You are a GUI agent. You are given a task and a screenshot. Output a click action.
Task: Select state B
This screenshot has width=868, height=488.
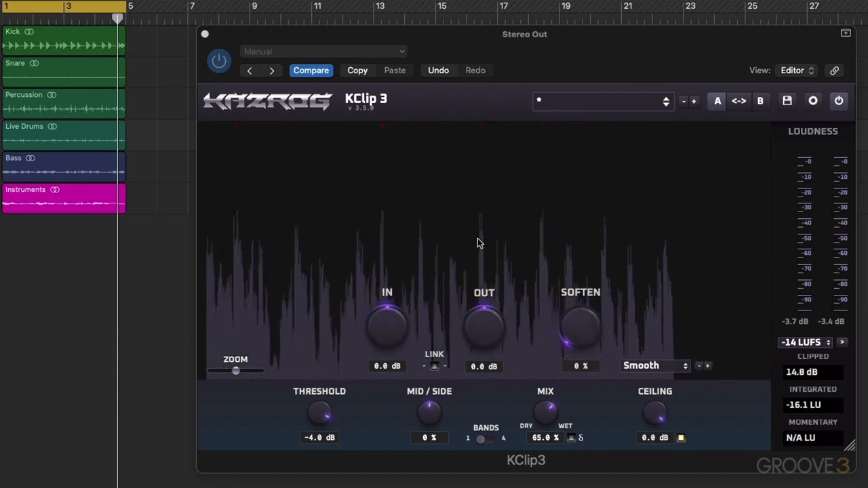pos(760,101)
